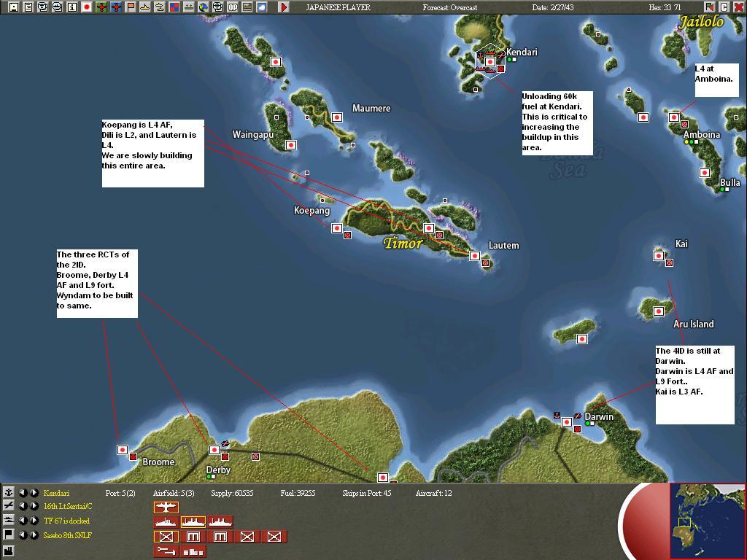Select the first warship task force counter
The height and width of the screenshot is (560, 747).
(x=166, y=522)
